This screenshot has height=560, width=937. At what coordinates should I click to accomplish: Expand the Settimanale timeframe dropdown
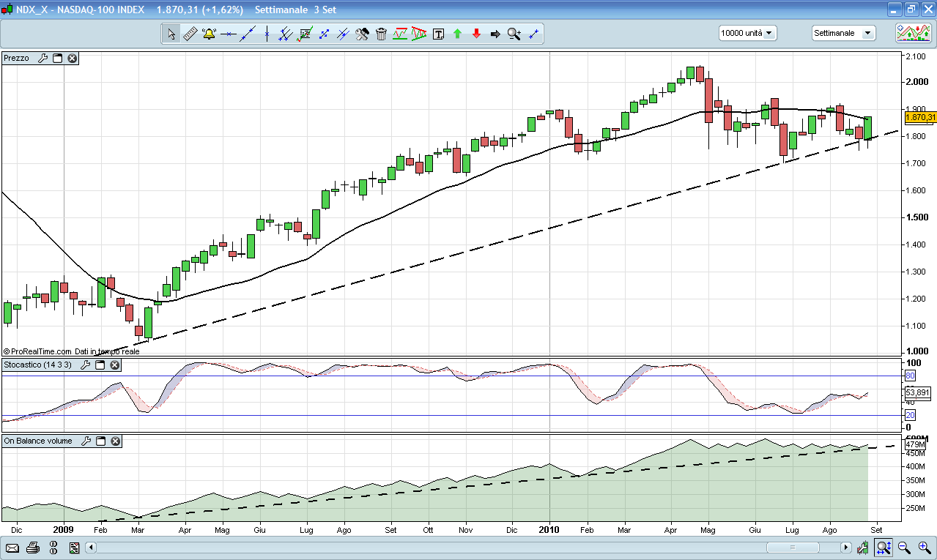coord(843,33)
